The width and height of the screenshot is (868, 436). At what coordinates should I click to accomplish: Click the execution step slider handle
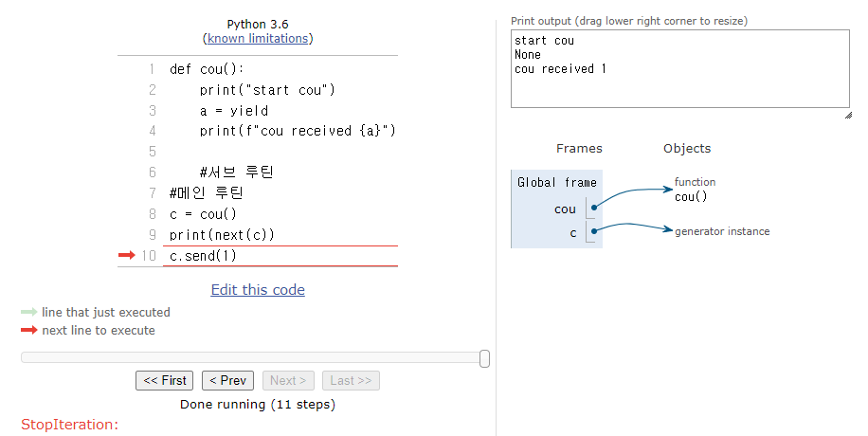click(484, 358)
